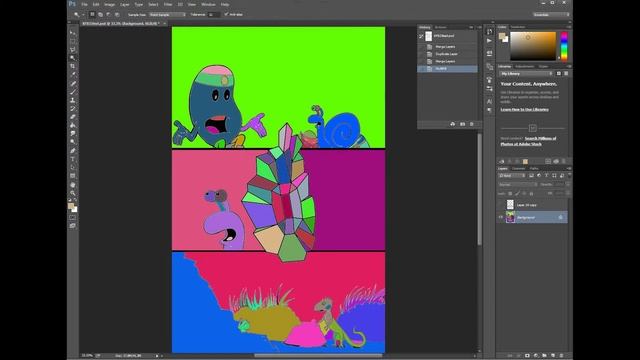Create new snapshot in History panel
Image resolution: width=640 pixels, height=360 pixels.
coord(462,124)
